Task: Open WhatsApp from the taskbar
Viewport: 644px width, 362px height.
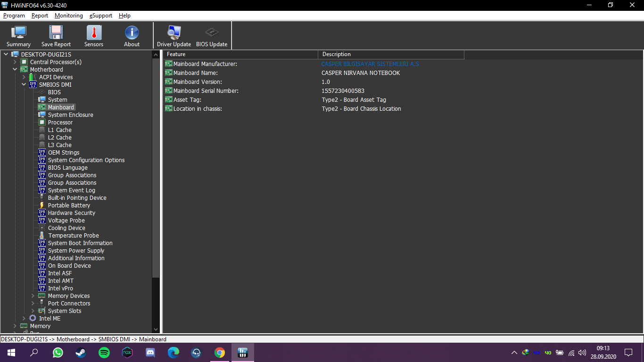Action: pos(58,353)
